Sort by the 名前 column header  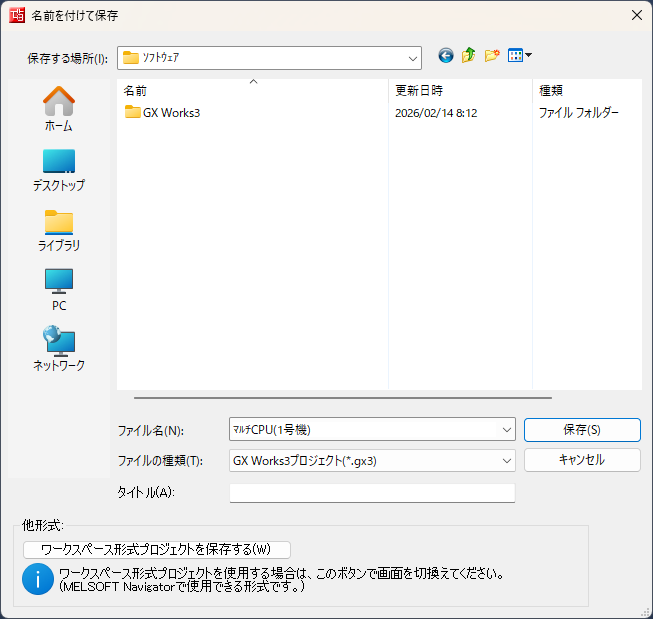[253, 90]
